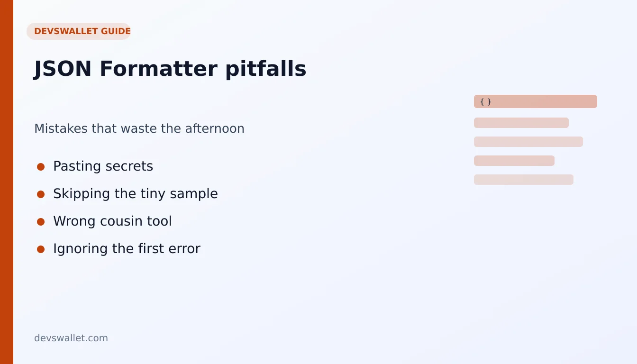
Task: Click the orange vertical accent stripe
Action: [x=7, y=182]
